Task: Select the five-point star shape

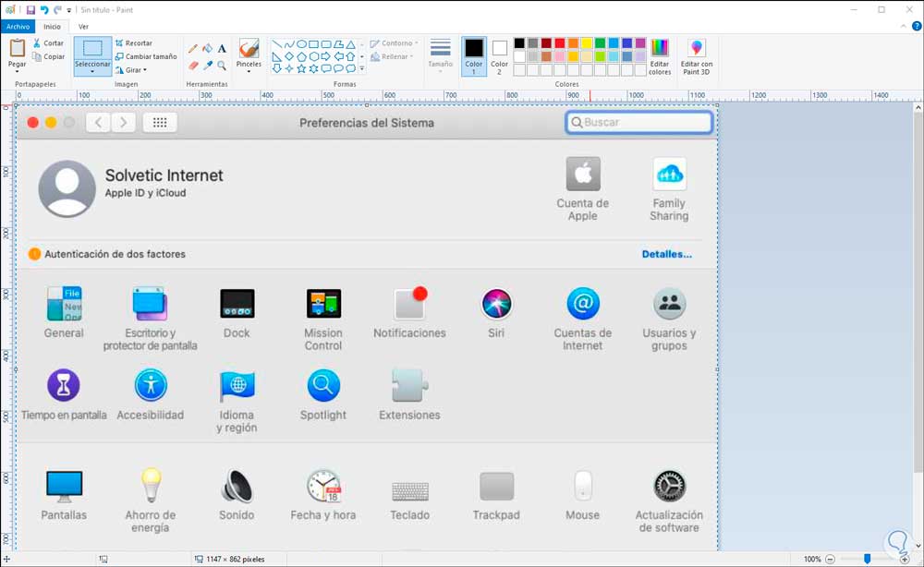Action: point(301,69)
